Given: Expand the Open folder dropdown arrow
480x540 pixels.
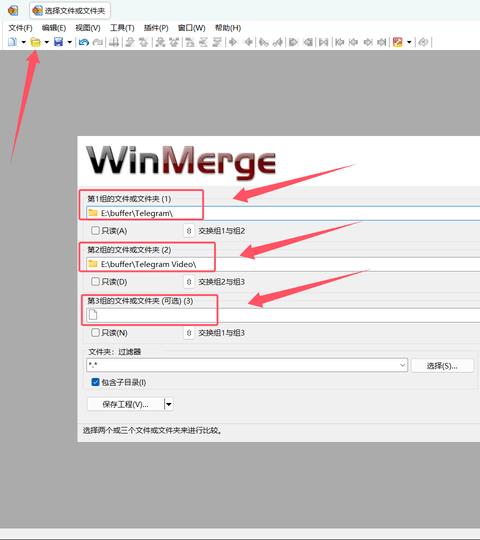Looking at the screenshot, I should point(46,42).
